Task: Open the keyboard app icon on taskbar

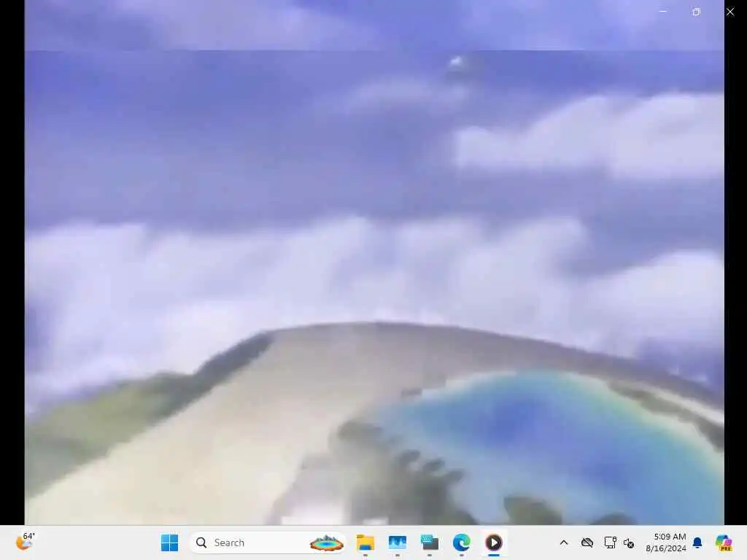Action: coord(429,542)
